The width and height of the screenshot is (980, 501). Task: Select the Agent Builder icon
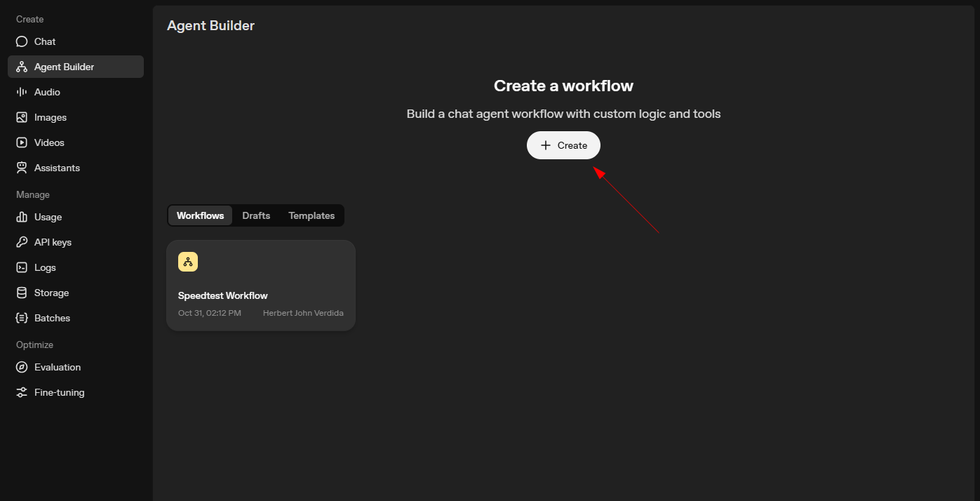pyautogui.click(x=21, y=66)
